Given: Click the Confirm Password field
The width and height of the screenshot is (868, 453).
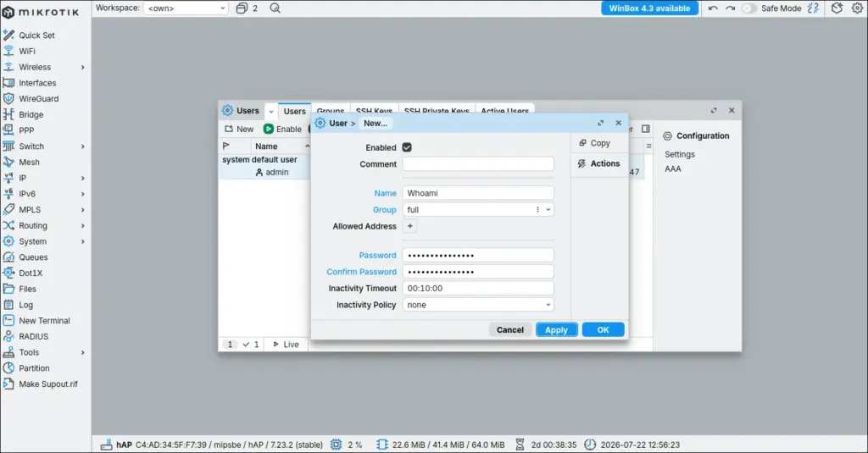Looking at the screenshot, I should click(x=478, y=272).
